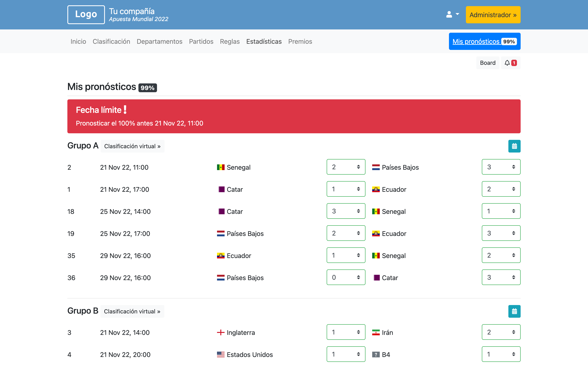The height and width of the screenshot is (368, 588).
Task: Open Grupo B calendar icon button
Action: (514, 311)
